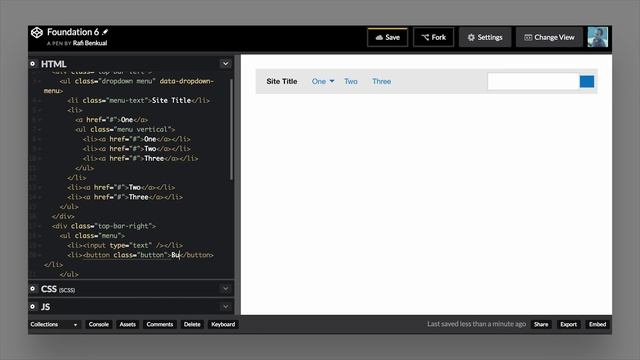640x360 pixels.
Task: Edit pen title via pencil icon
Action: pyautogui.click(x=105, y=32)
